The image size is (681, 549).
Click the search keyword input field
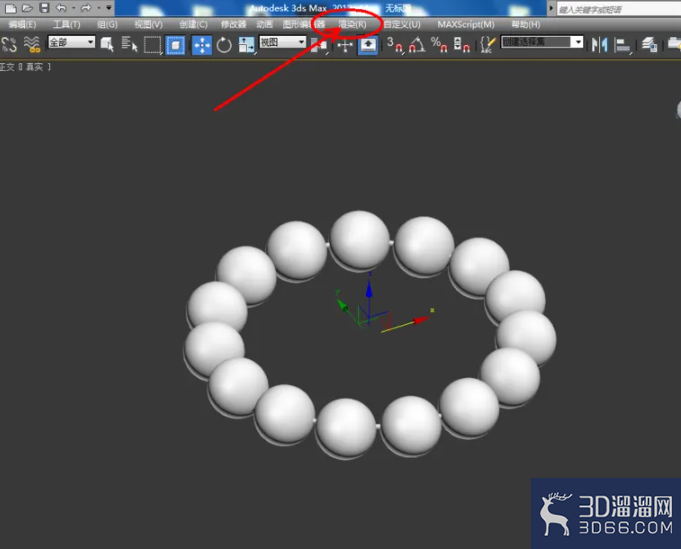click(619, 9)
